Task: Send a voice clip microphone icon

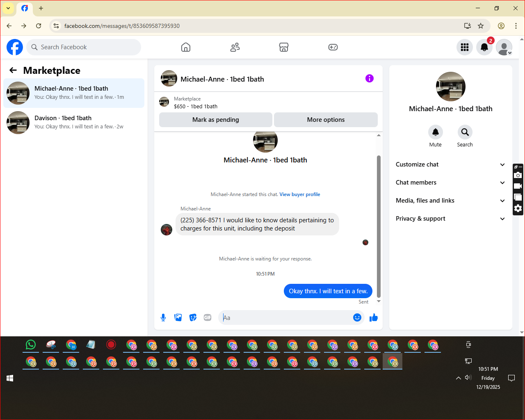Action: pos(163,317)
